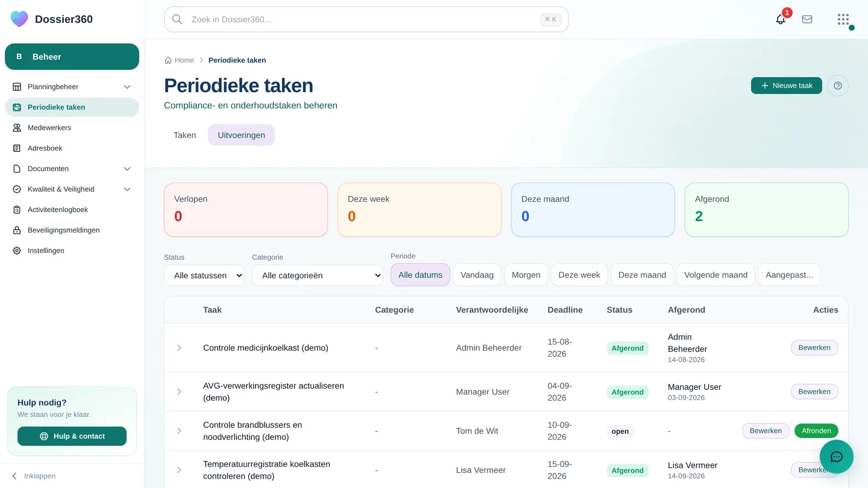Select the Deze week period filter
This screenshot has width=868, height=488.
coord(579,275)
